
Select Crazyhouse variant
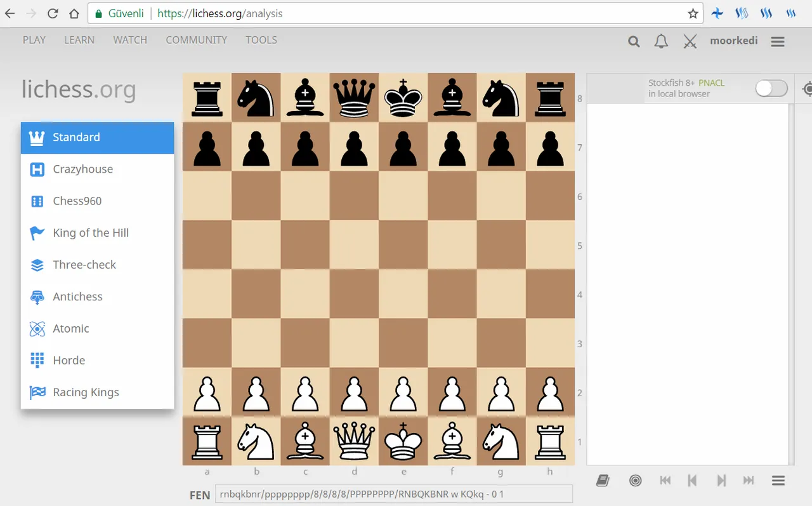click(x=98, y=170)
